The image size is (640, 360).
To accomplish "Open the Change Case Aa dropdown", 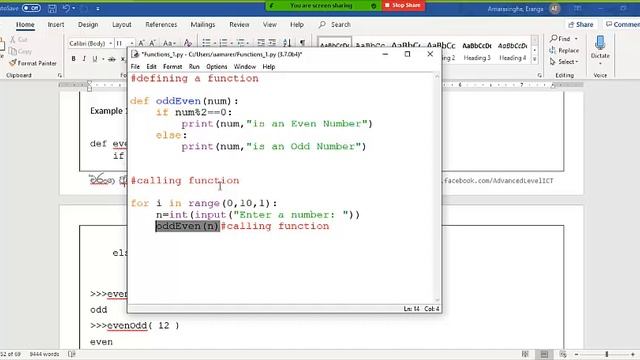I will pyautogui.click(x=169, y=43).
